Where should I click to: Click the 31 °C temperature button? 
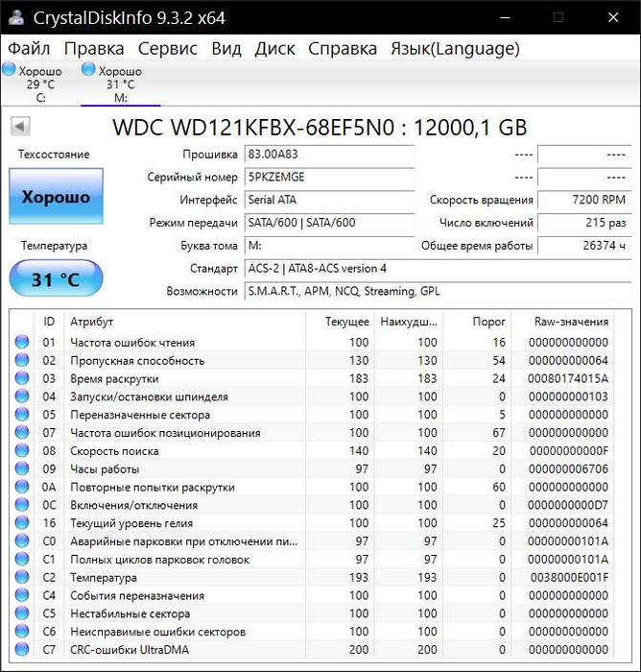[x=56, y=279]
